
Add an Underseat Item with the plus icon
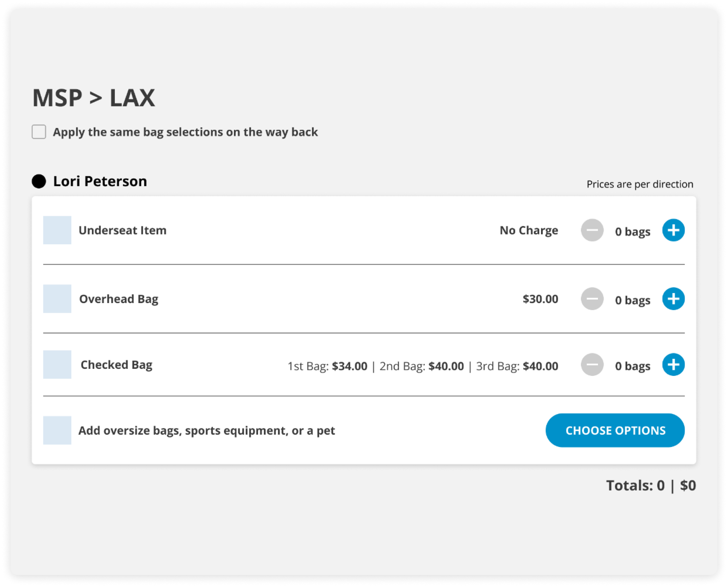click(x=673, y=230)
